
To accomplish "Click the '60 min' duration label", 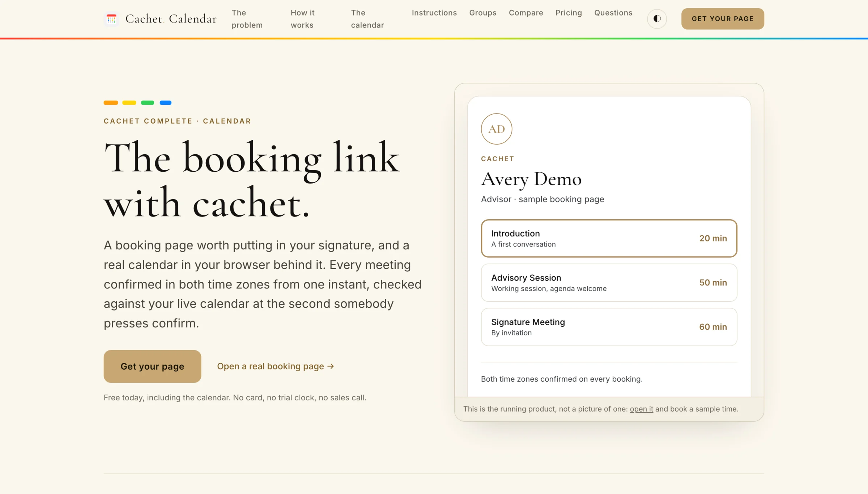I will click(x=713, y=327).
